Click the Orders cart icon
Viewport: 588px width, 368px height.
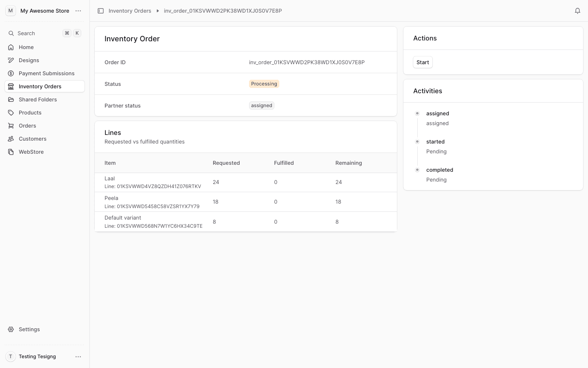click(11, 126)
